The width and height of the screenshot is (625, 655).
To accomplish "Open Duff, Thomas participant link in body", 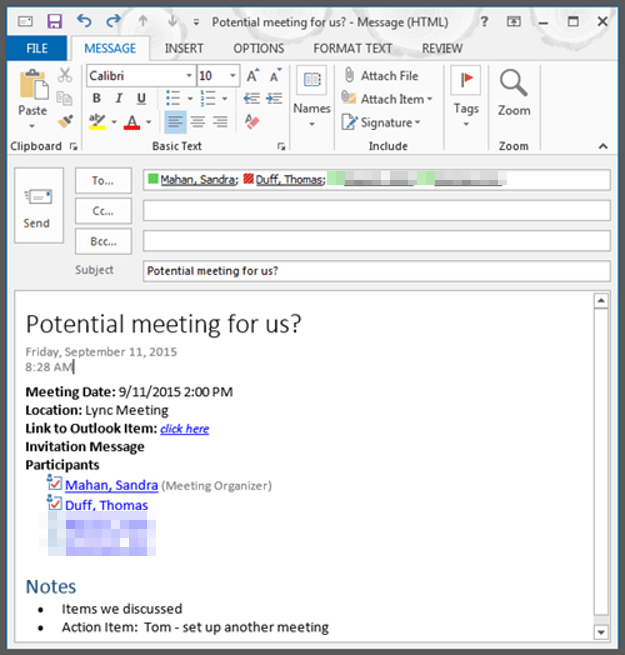I will tap(107, 505).
